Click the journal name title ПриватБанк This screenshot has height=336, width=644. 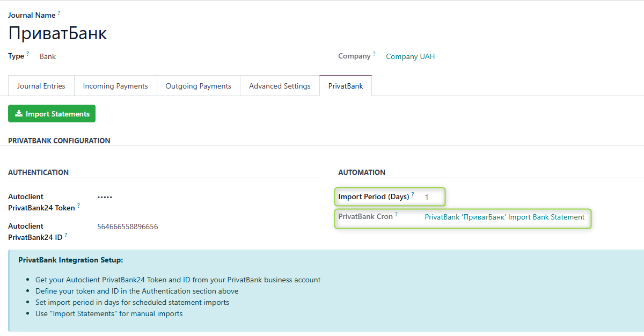pyautogui.click(x=57, y=33)
